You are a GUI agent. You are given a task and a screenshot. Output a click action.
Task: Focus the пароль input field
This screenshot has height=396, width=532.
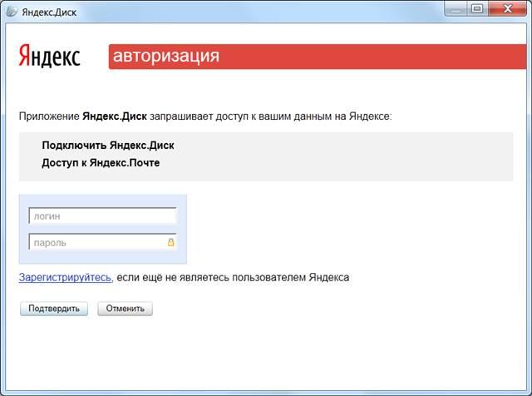[97, 243]
